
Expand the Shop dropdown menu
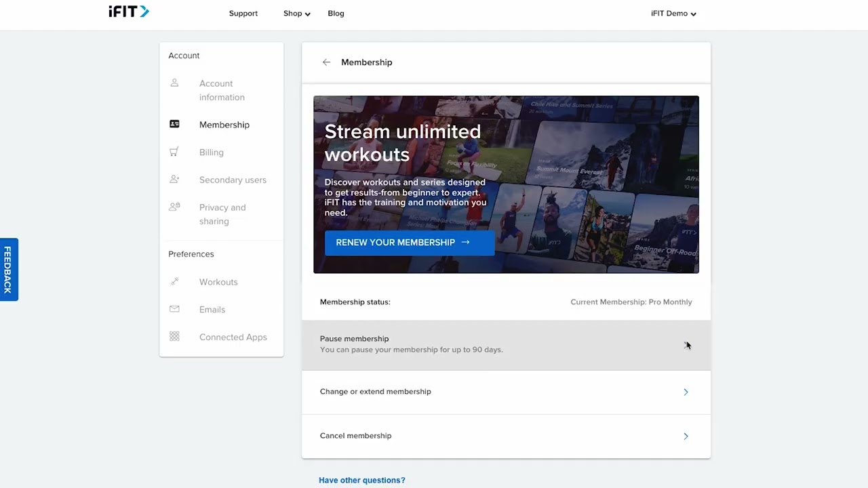[x=297, y=14]
